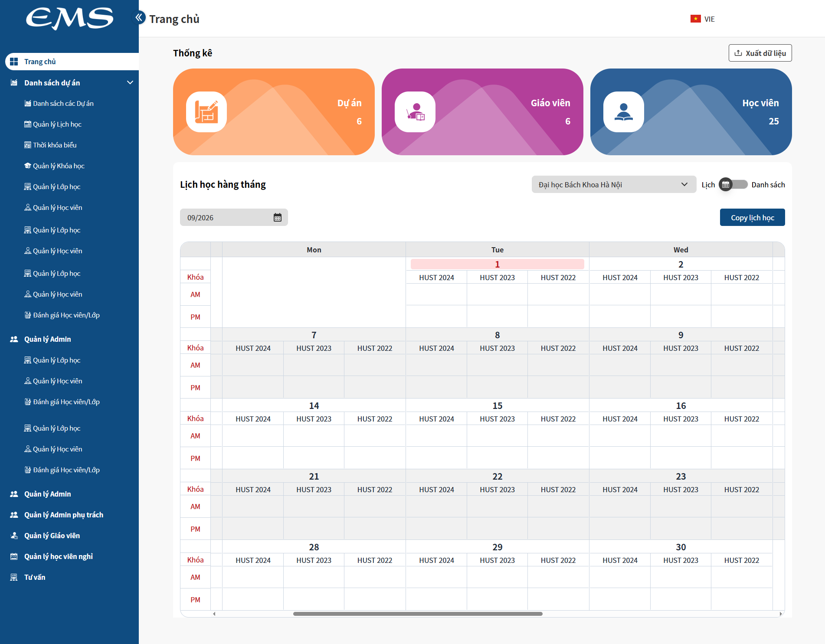Click the Quản lý Giáo viên icon
The image size is (825, 644).
(x=14, y=536)
